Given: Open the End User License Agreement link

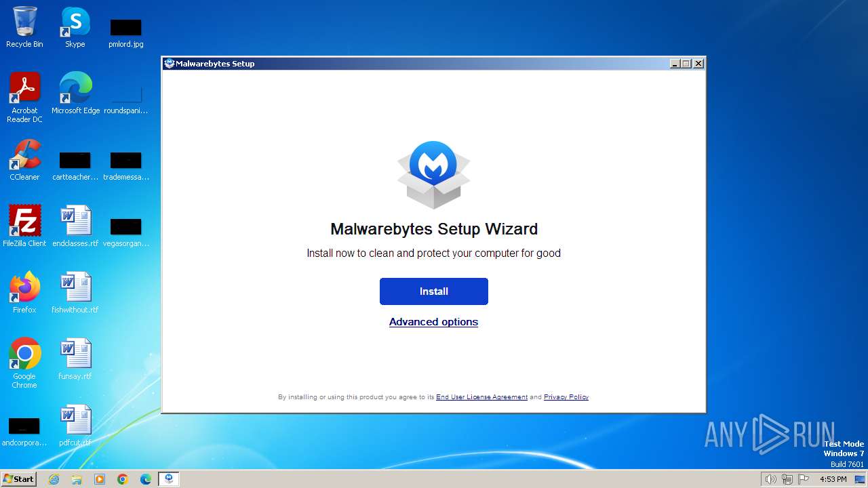Looking at the screenshot, I should click(481, 397).
